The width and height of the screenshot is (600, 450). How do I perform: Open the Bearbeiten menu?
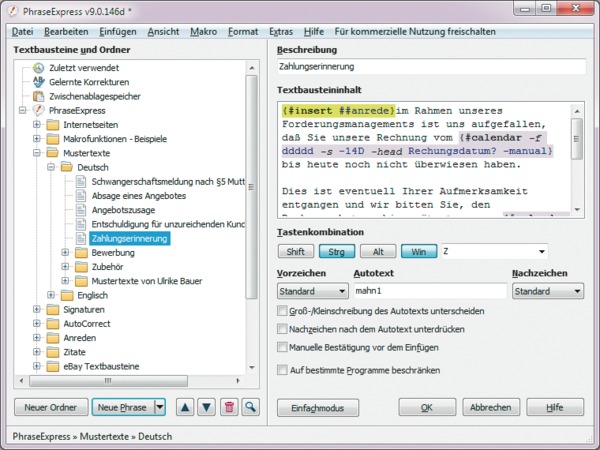coord(66,32)
